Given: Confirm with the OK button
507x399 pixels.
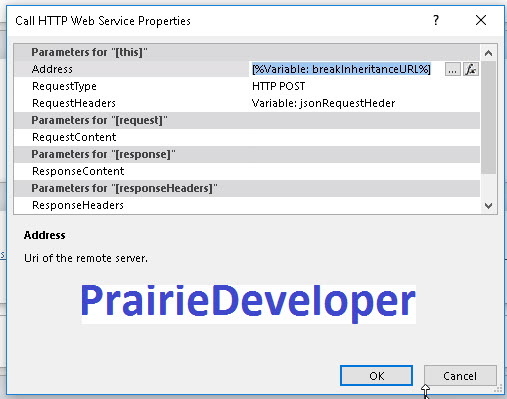Looking at the screenshot, I should 376,376.
